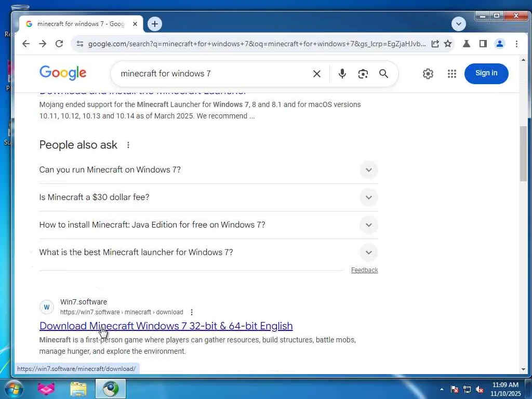Expand 'Can you run Minecraft on Windows 7?'

point(208,170)
